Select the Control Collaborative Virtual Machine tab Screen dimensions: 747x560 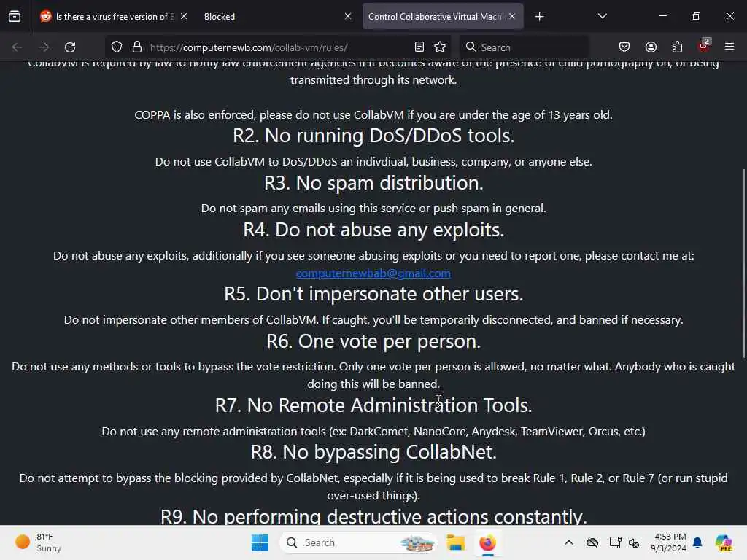[x=443, y=17]
